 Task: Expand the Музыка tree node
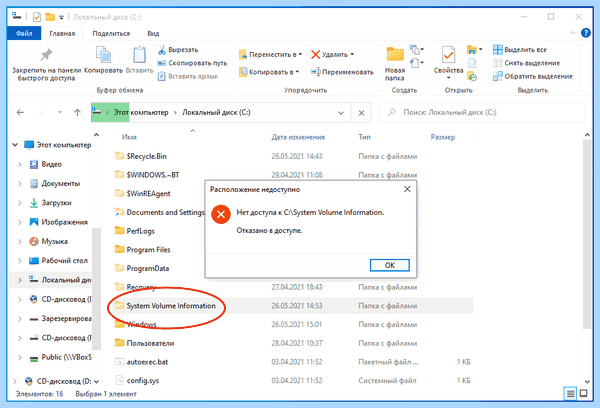20,242
